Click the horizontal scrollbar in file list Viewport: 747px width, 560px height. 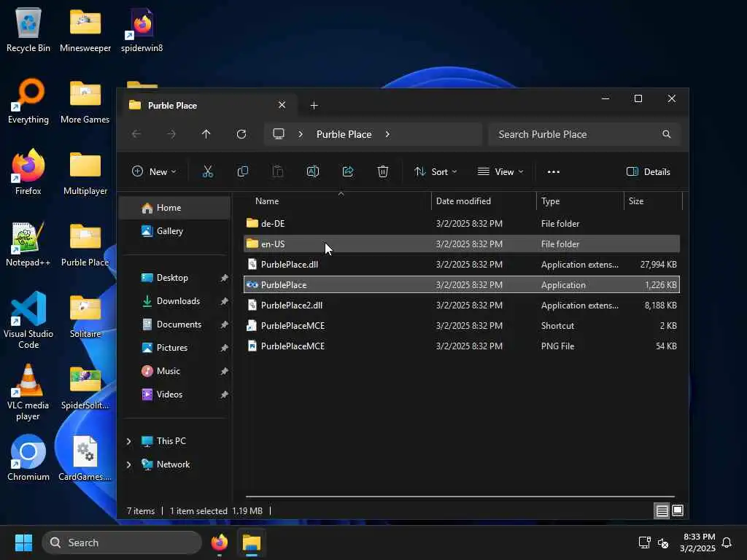point(460,496)
